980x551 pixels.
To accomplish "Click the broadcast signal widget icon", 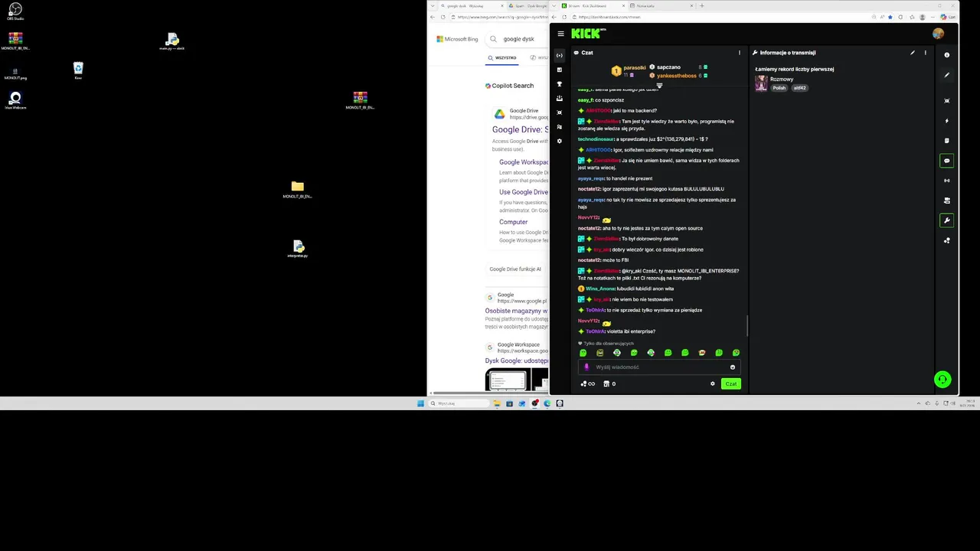I will (947, 181).
